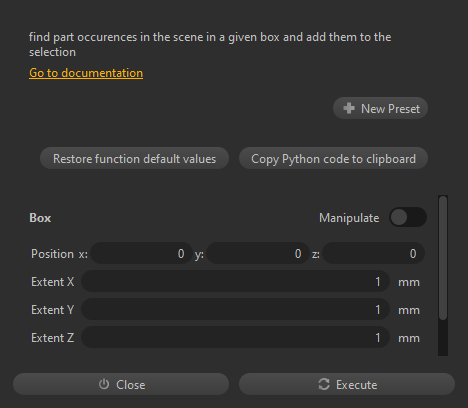Open the Go to documentation link
Viewport: 468px width, 408px height.
pyautogui.click(x=86, y=73)
